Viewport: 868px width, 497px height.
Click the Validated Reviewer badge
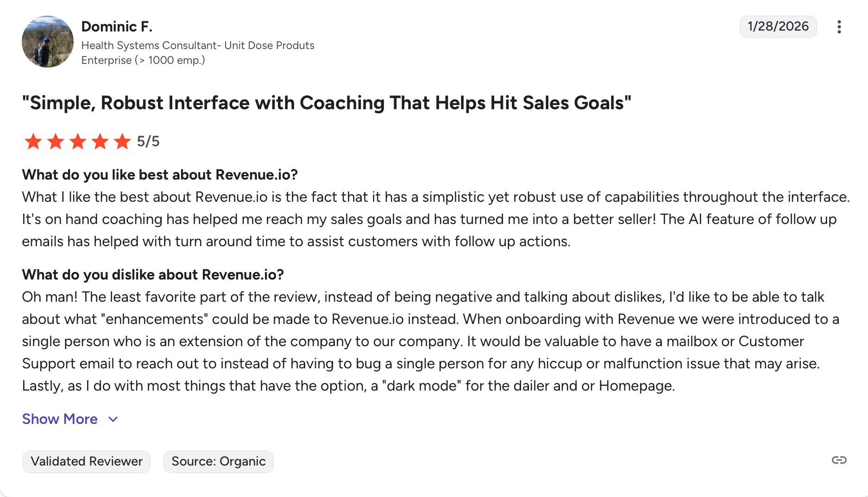pos(87,461)
